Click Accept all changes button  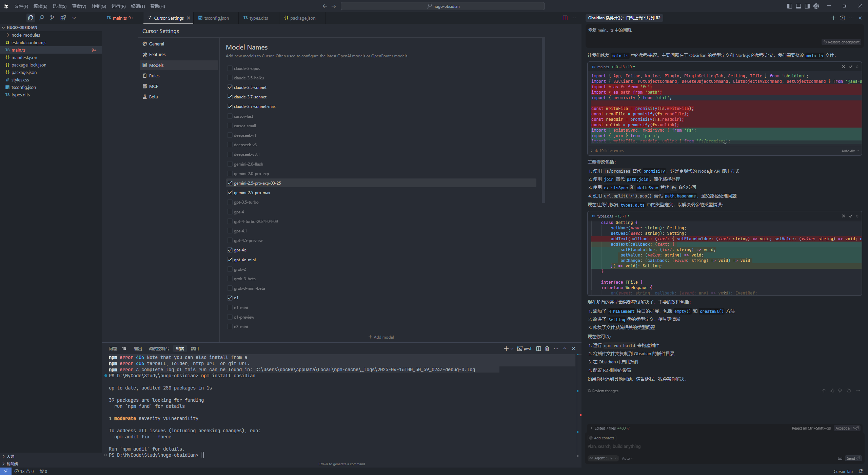pyautogui.click(x=847, y=428)
